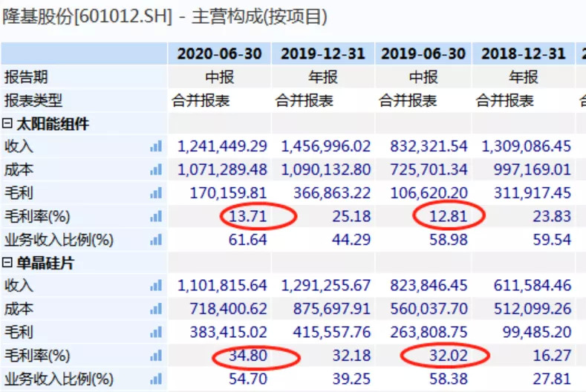Open chart icon for 太阳能组件 成本 row
Image resolution: width=586 pixels, height=392 pixels.
click(x=156, y=170)
